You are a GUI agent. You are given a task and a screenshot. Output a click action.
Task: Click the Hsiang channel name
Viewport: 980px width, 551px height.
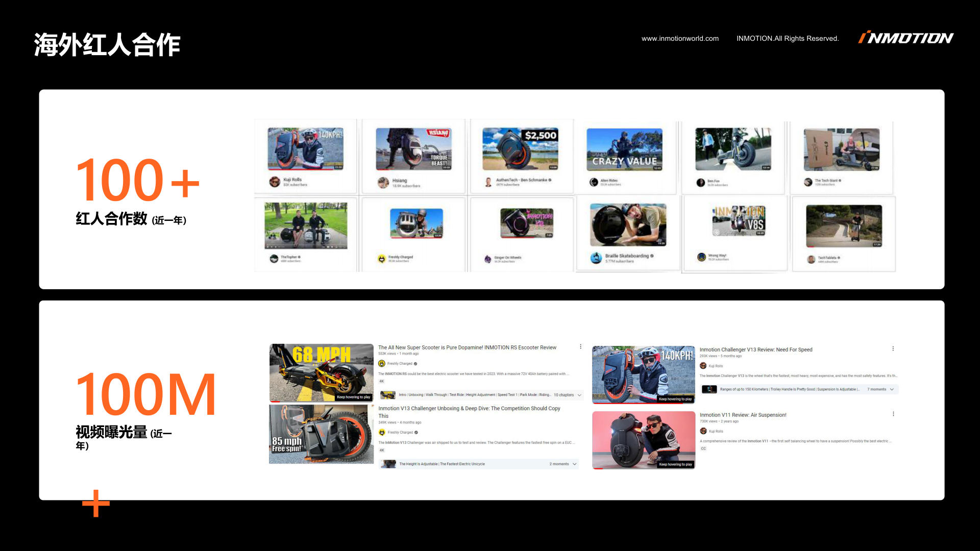(400, 181)
